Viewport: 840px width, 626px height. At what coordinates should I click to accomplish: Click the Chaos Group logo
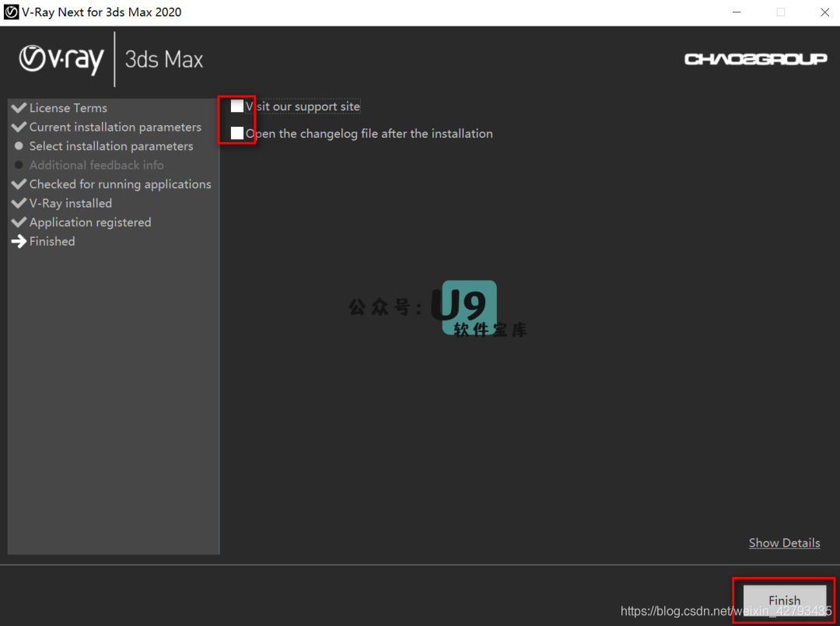coord(755,59)
